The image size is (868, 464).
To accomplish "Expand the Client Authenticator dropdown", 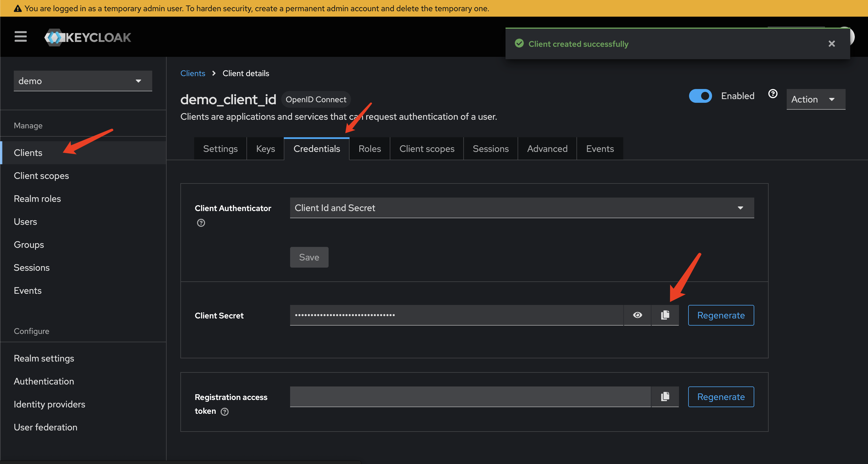I will [x=522, y=208].
